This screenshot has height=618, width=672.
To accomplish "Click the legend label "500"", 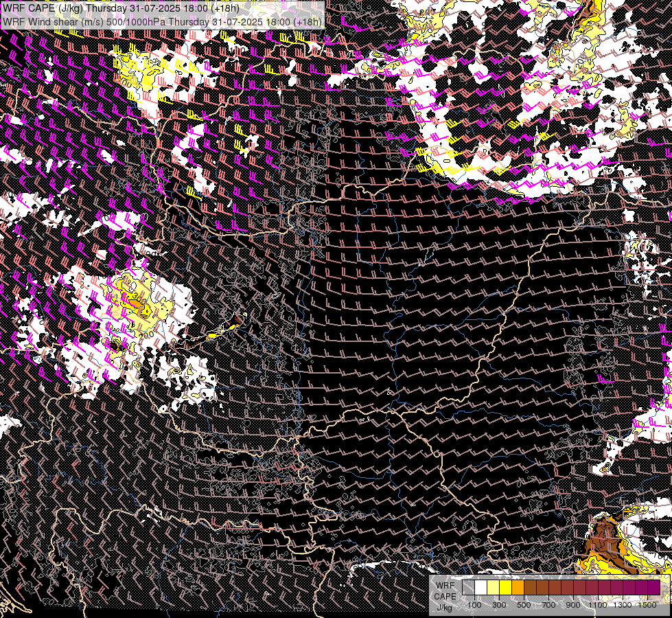I will [524, 605].
